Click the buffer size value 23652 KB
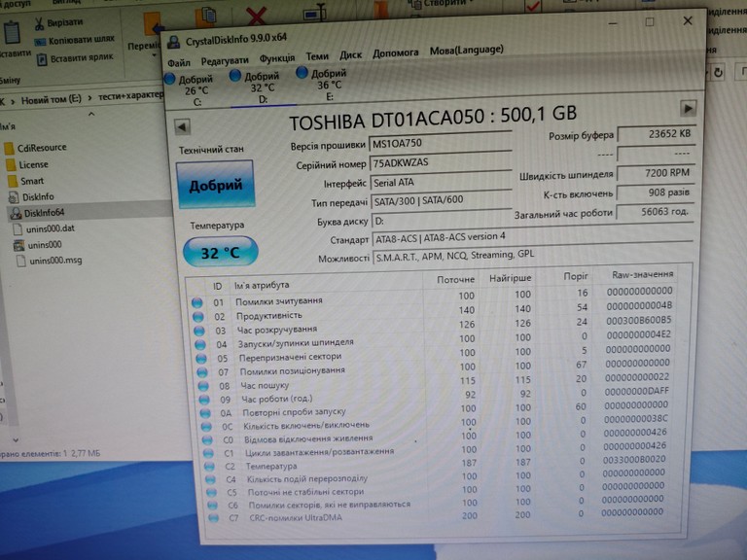This screenshot has width=747, height=560. [x=656, y=134]
